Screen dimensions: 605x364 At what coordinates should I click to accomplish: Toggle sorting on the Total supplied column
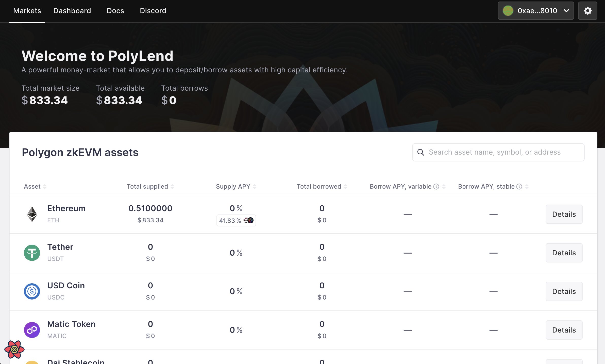(173, 186)
